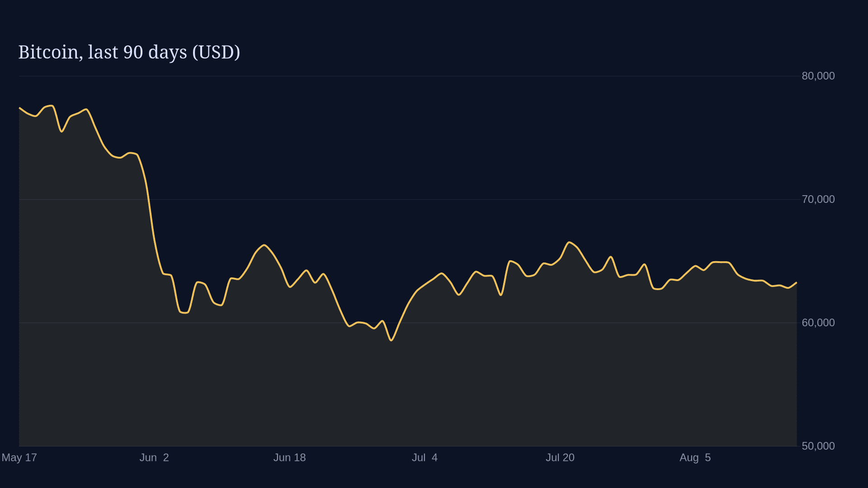868x488 pixels.
Task: Click the 60,000 y-axis label
Action: tap(818, 323)
